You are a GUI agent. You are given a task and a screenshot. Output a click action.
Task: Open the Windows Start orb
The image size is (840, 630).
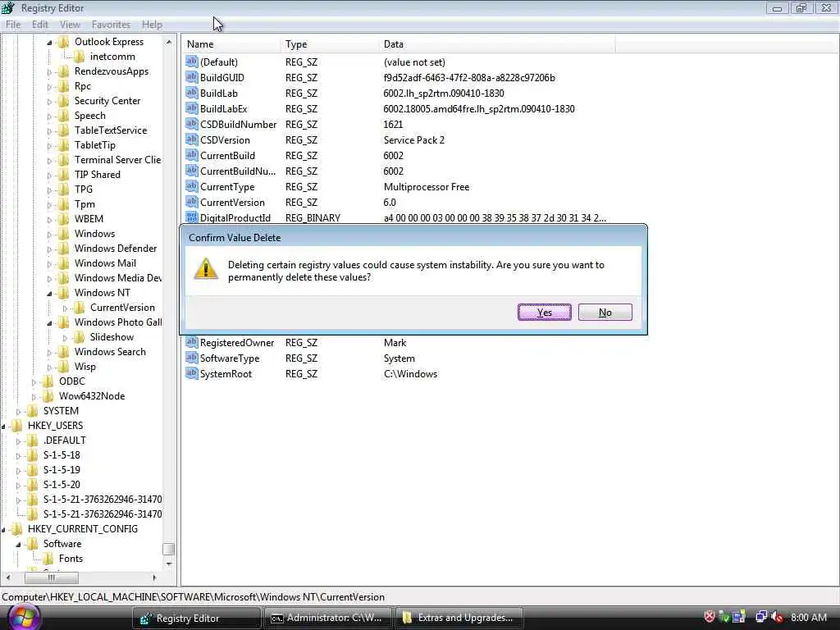(22, 617)
